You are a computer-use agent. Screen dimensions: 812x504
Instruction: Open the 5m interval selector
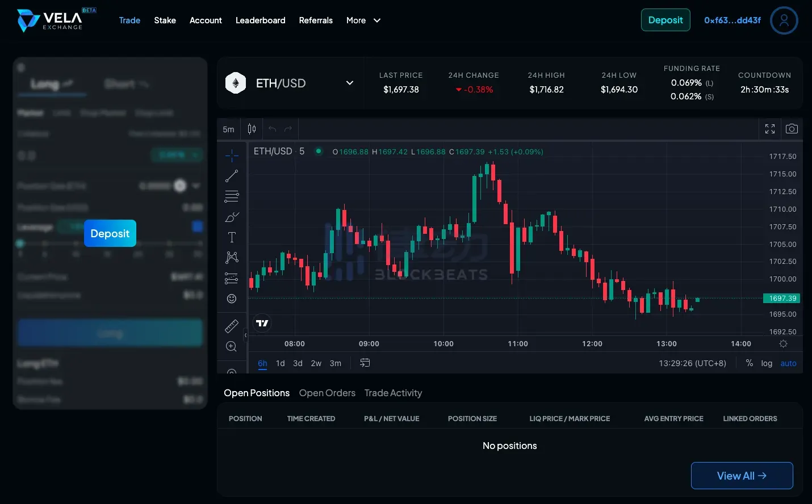coord(228,129)
